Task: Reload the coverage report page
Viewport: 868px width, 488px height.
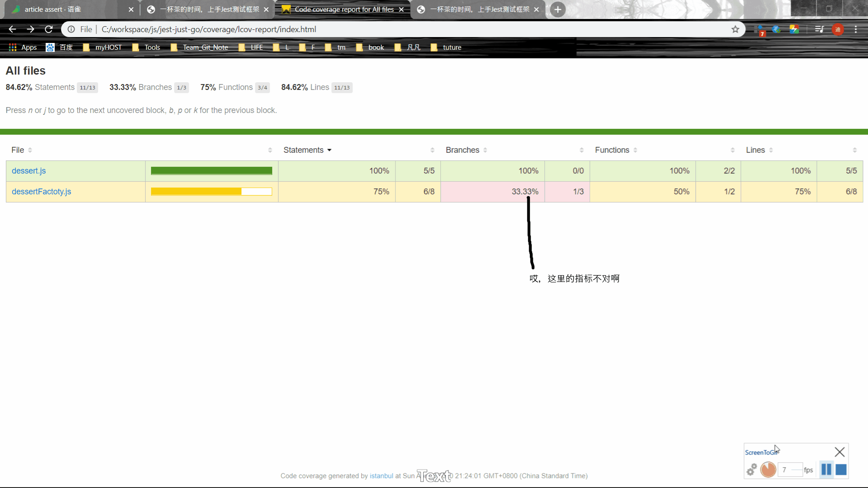Action: (x=49, y=29)
